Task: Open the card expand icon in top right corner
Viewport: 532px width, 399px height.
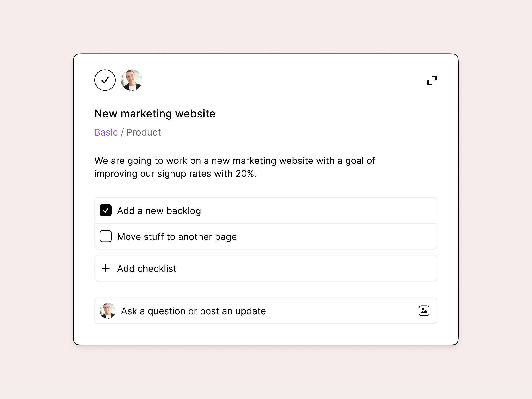Action: pyautogui.click(x=432, y=80)
